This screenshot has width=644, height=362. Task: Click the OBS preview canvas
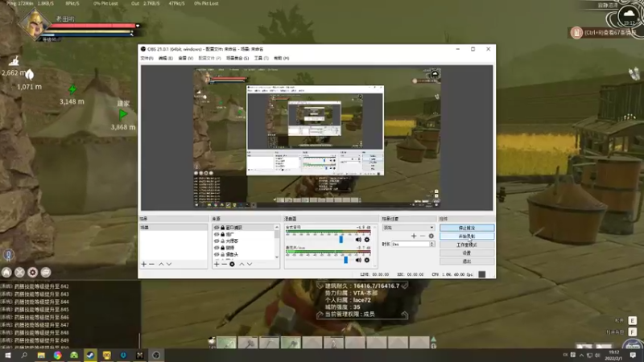pos(316,138)
